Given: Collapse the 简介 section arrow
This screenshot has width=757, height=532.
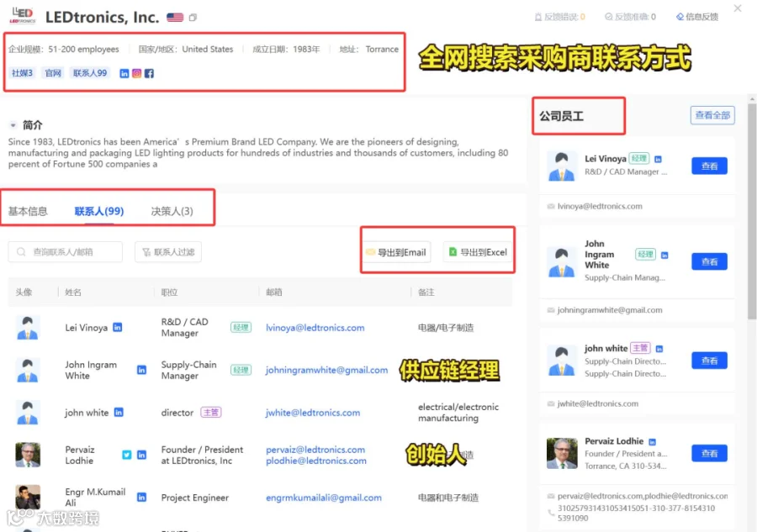Looking at the screenshot, I should (x=13, y=125).
